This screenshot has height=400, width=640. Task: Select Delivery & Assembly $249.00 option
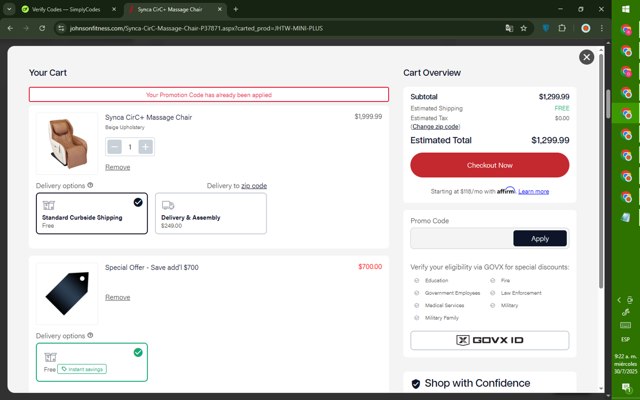click(x=211, y=213)
